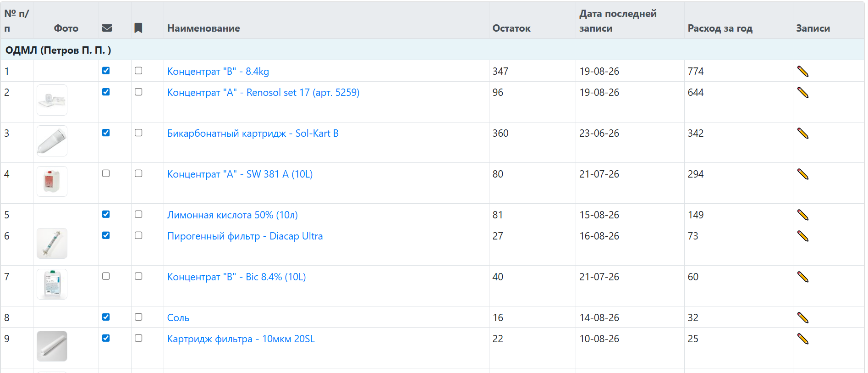Click the envelope icon in table header
Screen dimensions: 868x373
tap(107, 28)
